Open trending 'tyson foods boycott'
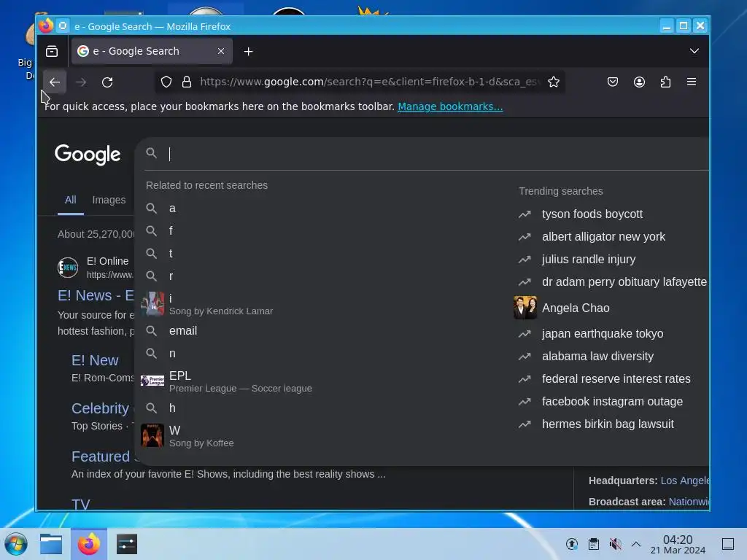This screenshot has height=560, width=747. pos(592,214)
